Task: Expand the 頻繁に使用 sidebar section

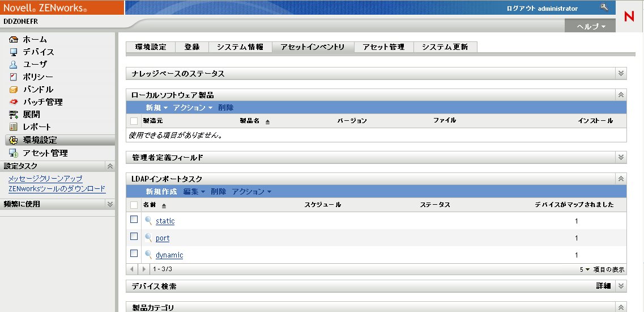Action: [110, 204]
